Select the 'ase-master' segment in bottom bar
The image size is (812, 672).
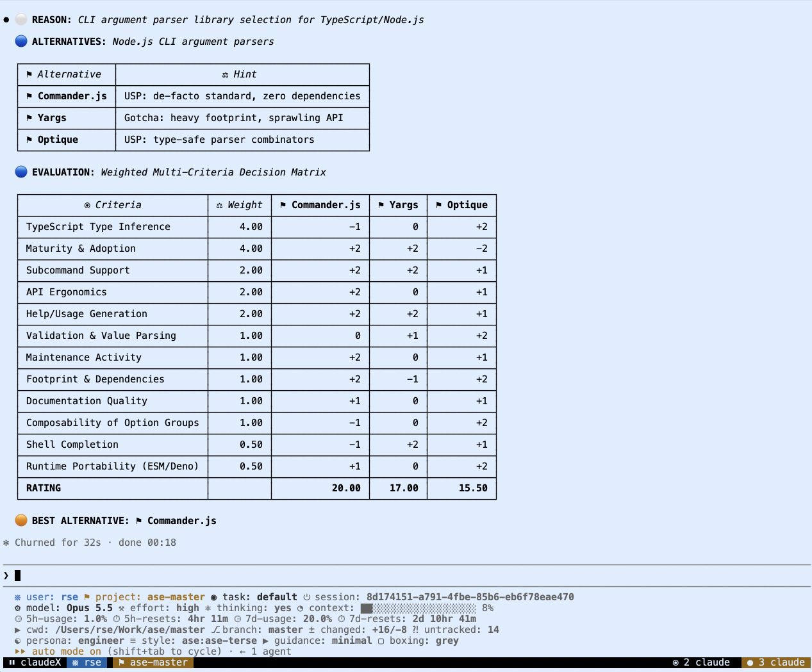pos(153,662)
